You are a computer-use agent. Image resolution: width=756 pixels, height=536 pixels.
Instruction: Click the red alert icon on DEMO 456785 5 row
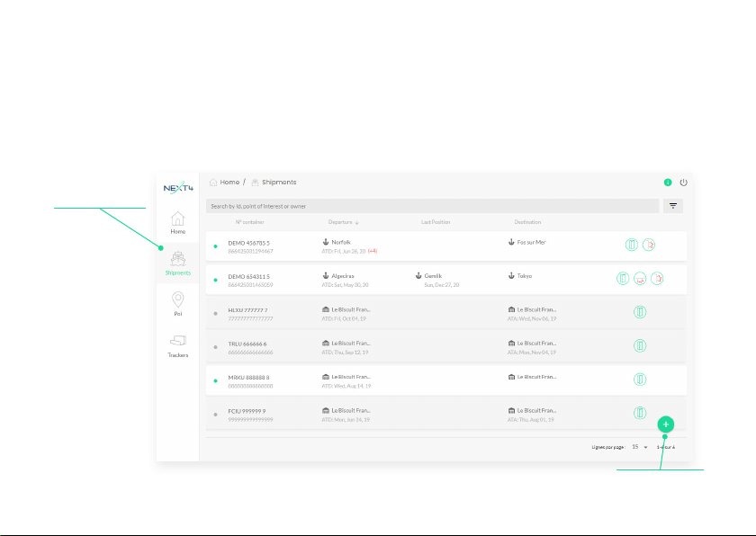pos(649,245)
